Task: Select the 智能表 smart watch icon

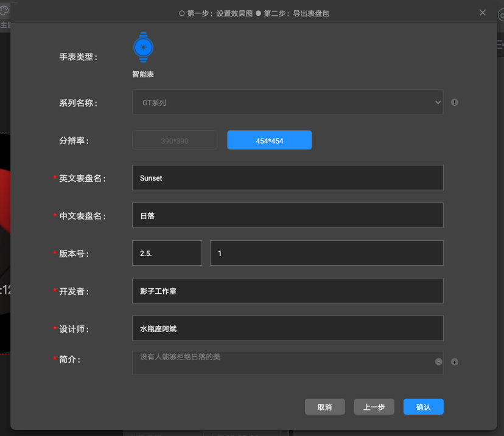Action: pyautogui.click(x=143, y=47)
